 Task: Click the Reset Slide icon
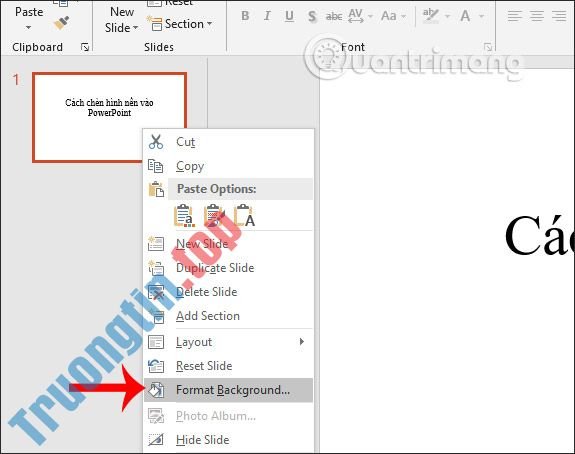pos(156,366)
